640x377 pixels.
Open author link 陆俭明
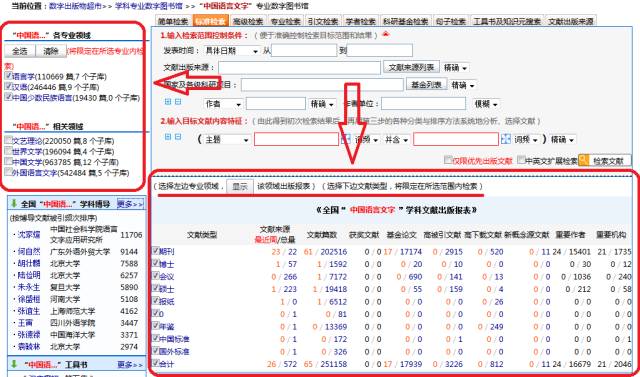[29, 275]
